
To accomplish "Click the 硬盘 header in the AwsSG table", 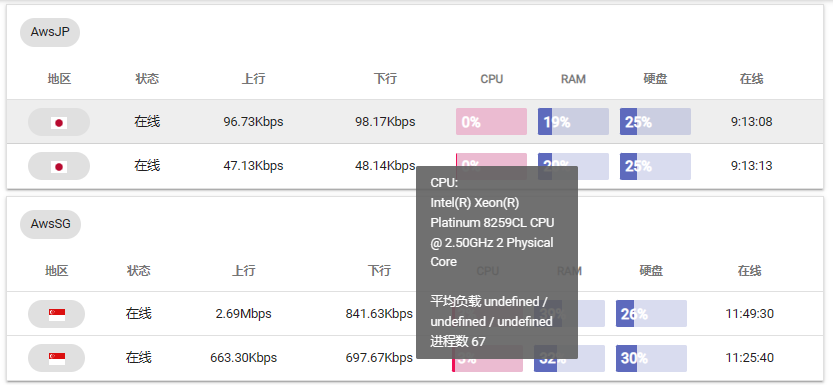I will pyautogui.click(x=651, y=271).
